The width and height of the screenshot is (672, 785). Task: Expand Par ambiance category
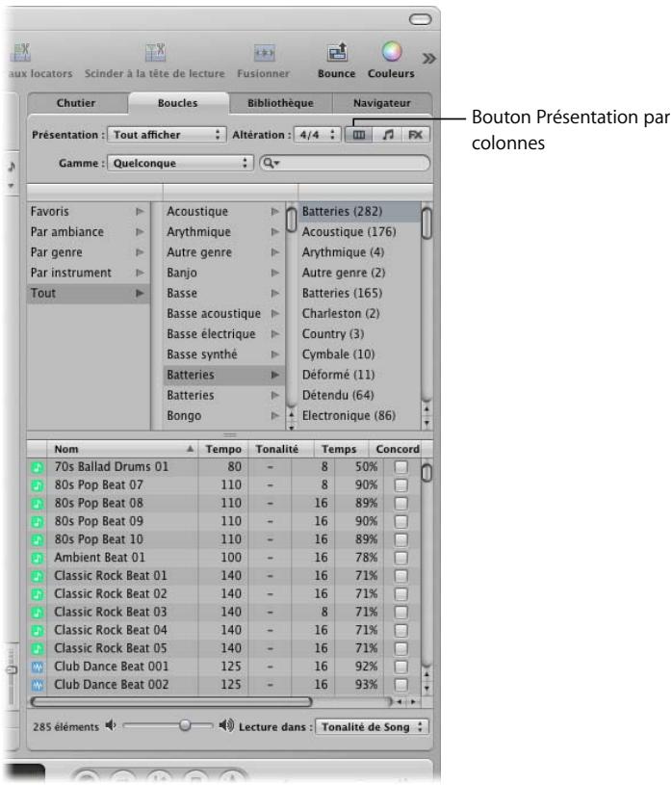click(140, 232)
